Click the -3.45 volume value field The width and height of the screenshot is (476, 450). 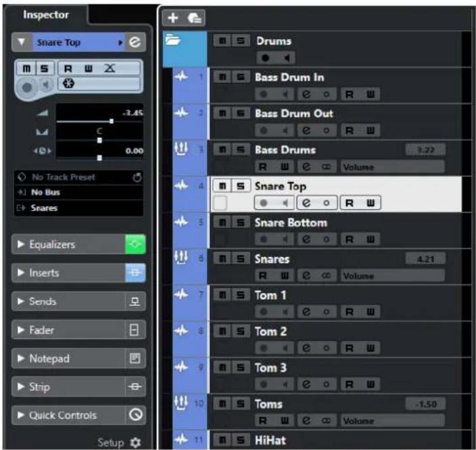coord(133,113)
